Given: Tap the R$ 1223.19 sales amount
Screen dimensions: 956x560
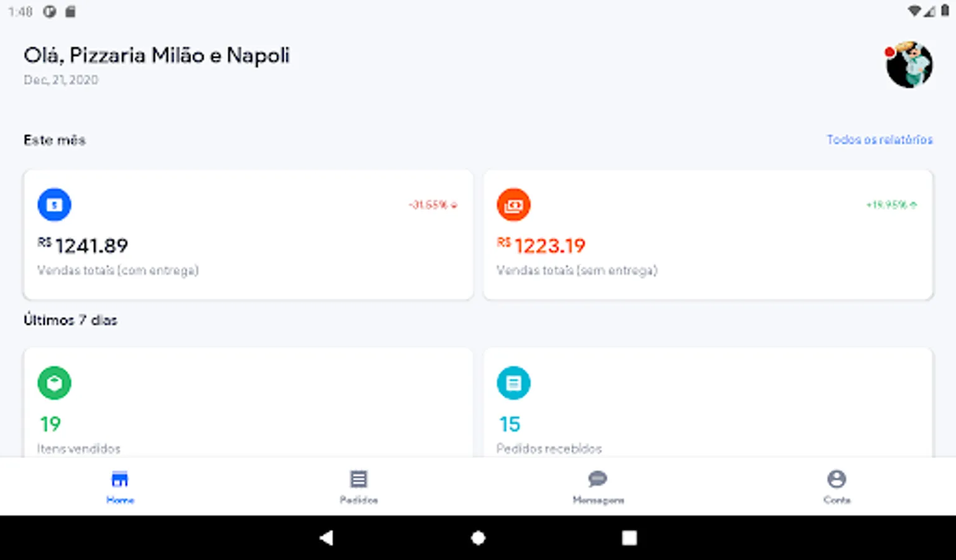Looking at the screenshot, I should click(x=541, y=246).
